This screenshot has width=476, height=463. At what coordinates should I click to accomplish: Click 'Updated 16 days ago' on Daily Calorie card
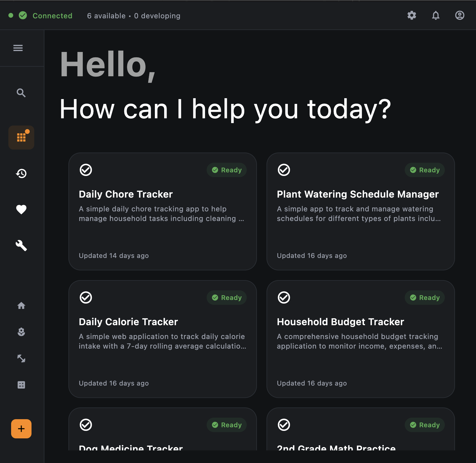point(114,383)
